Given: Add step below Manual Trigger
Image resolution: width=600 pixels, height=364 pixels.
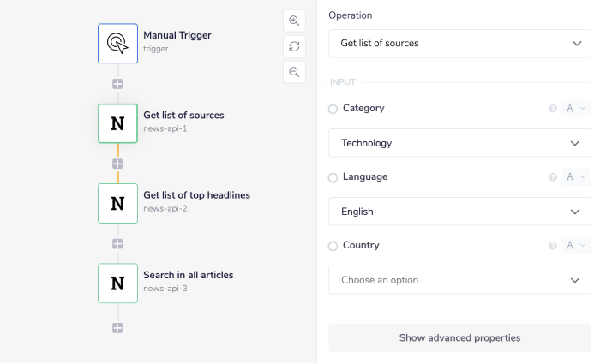Looking at the screenshot, I should (x=117, y=84).
